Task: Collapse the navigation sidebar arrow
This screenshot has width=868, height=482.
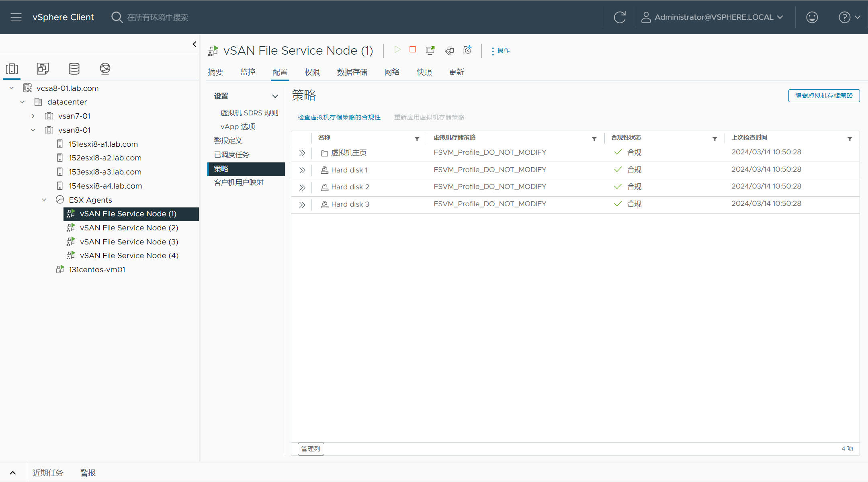Action: [194, 44]
